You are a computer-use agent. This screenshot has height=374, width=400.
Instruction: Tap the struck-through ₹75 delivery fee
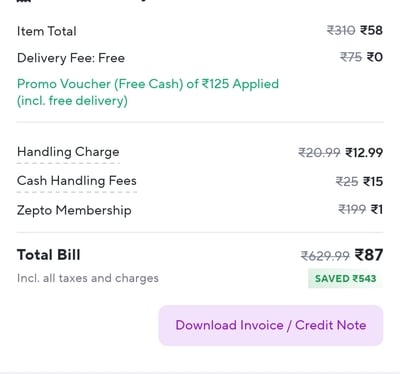click(351, 57)
